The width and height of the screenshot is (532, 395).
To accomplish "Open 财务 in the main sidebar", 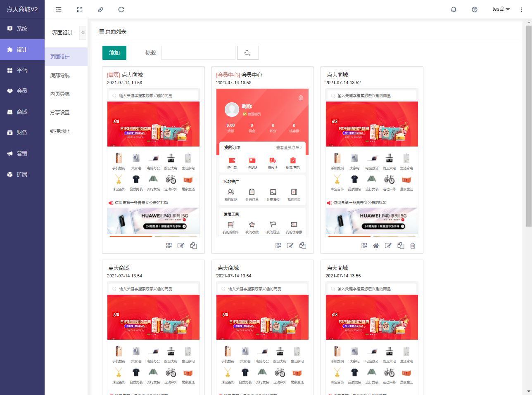I will pos(22,132).
